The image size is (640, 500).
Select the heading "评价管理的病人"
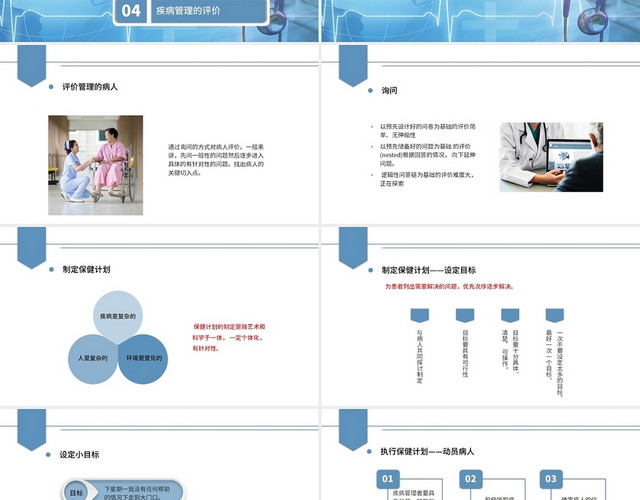(x=90, y=87)
